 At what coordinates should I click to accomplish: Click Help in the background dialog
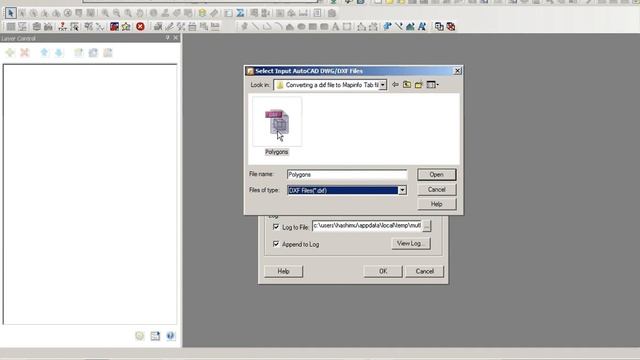283,271
